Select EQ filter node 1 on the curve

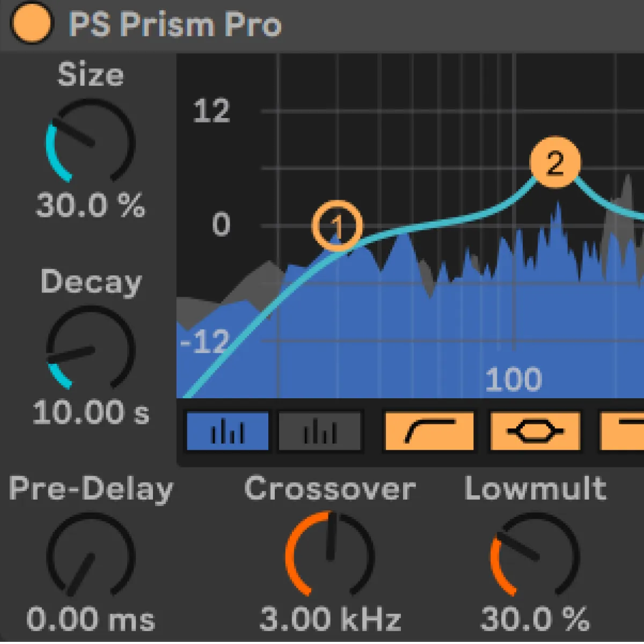(338, 226)
